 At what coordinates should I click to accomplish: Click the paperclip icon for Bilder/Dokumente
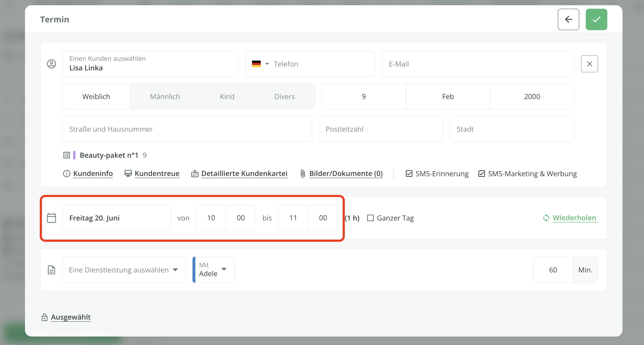tap(302, 174)
